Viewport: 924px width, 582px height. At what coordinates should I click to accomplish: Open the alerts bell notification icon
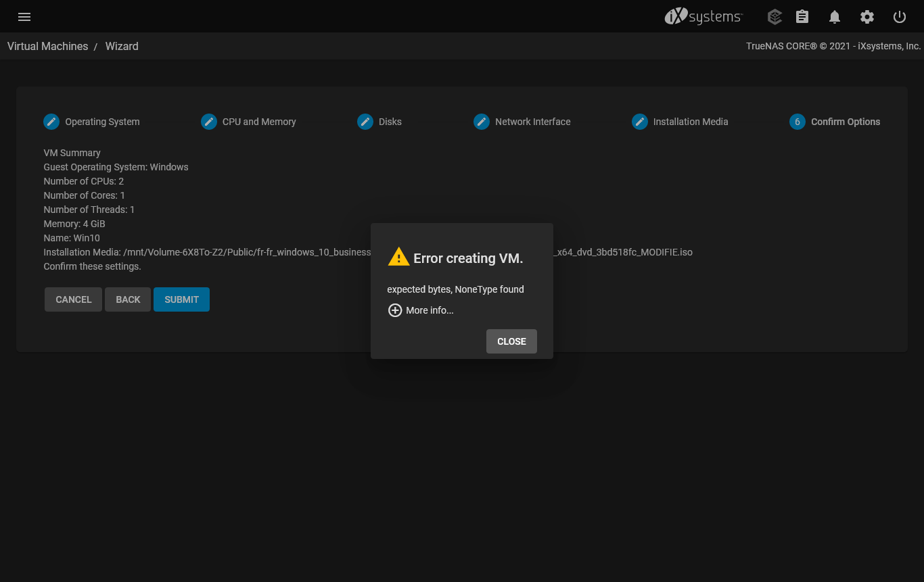835,17
